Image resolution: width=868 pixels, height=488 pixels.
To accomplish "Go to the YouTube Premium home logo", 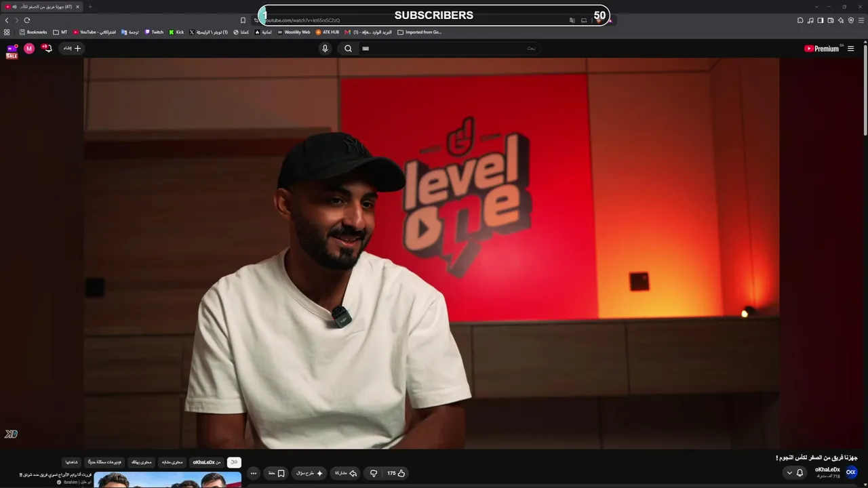I will (822, 48).
